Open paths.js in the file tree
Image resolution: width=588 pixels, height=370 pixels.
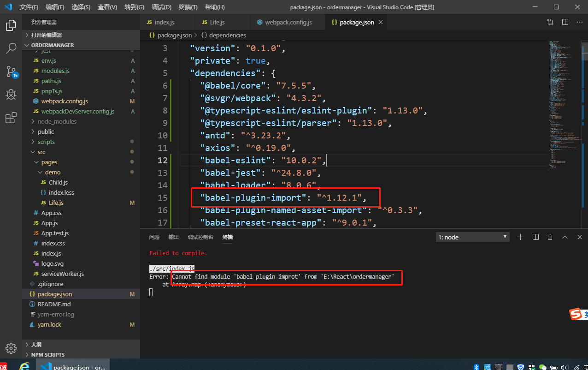click(x=81, y=81)
